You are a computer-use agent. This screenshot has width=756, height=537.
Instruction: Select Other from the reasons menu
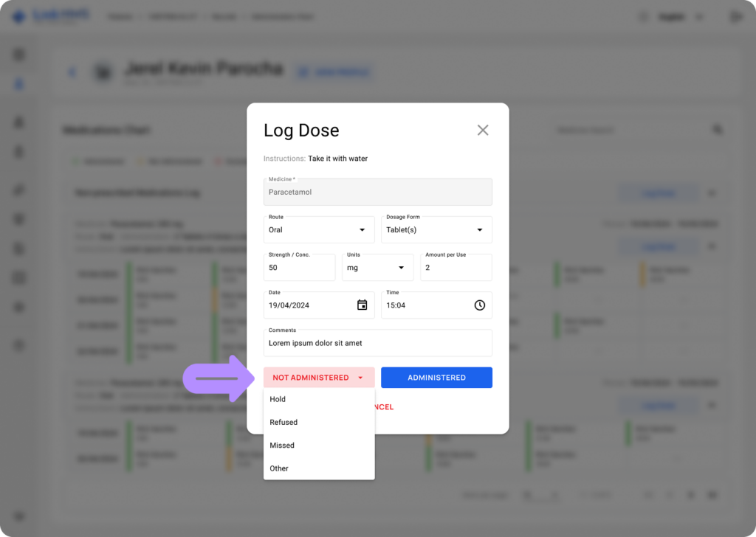pos(279,468)
